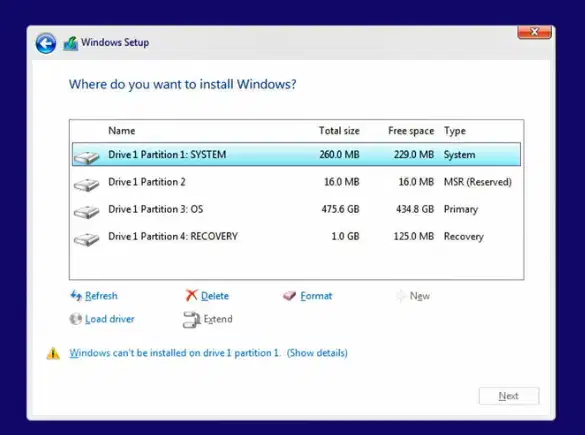Click the Format text link
The image size is (585, 435).
click(x=316, y=296)
